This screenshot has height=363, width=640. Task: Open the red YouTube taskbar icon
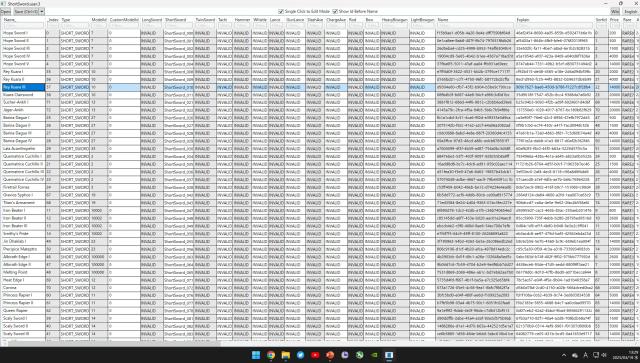coord(315,355)
